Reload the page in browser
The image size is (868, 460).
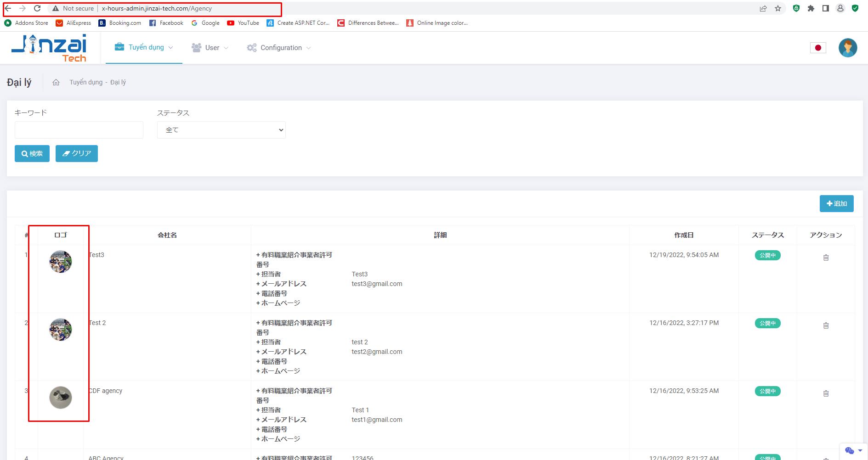(x=37, y=8)
